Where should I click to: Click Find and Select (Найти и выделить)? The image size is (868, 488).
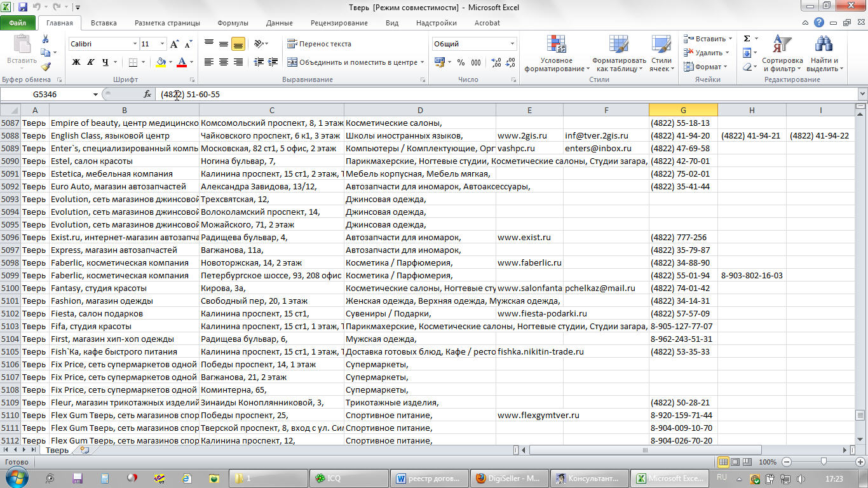click(824, 53)
